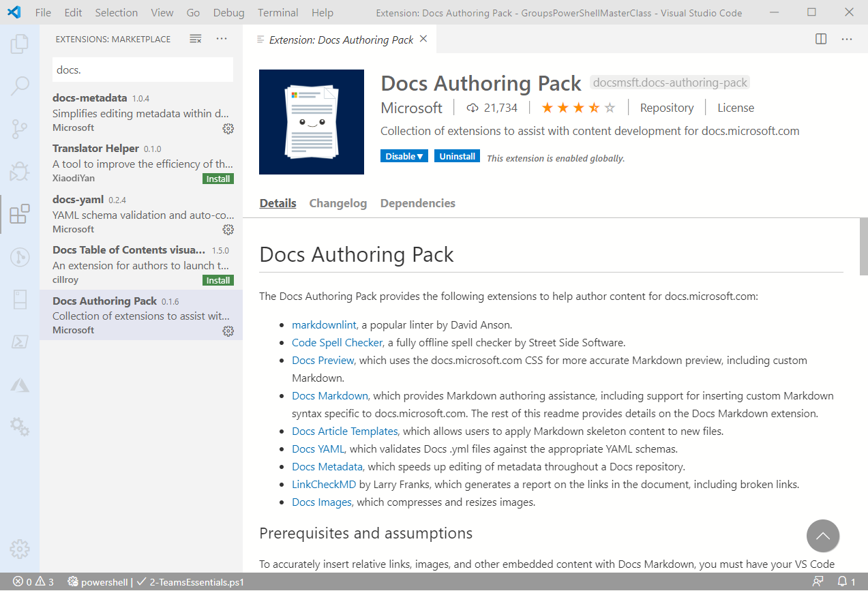The height and width of the screenshot is (591, 868).
Task: Click the errors and warnings status indicator
Action: tap(33, 582)
